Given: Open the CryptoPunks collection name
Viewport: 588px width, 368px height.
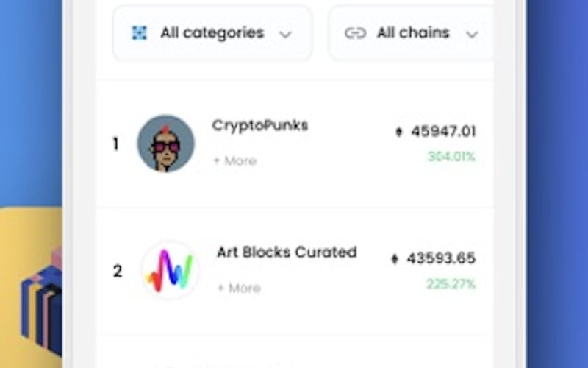Looking at the screenshot, I should pyautogui.click(x=260, y=126).
